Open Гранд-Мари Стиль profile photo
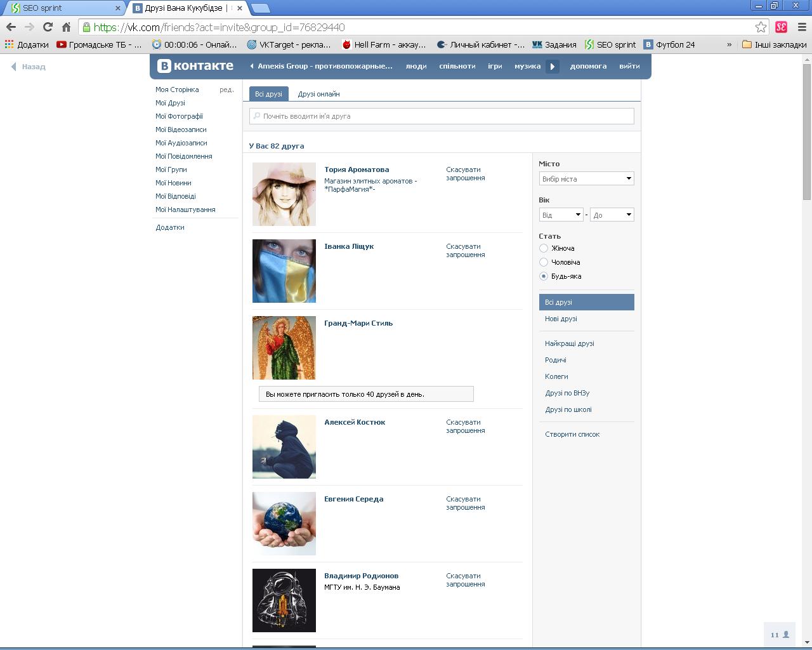The width and height of the screenshot is (812, 650). [284, 348]
